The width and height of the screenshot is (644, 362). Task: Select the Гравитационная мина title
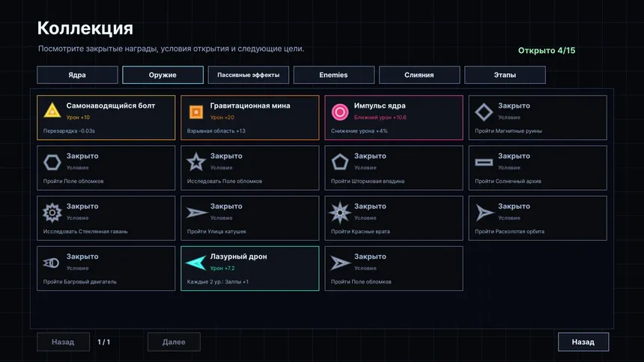point(250,106)
